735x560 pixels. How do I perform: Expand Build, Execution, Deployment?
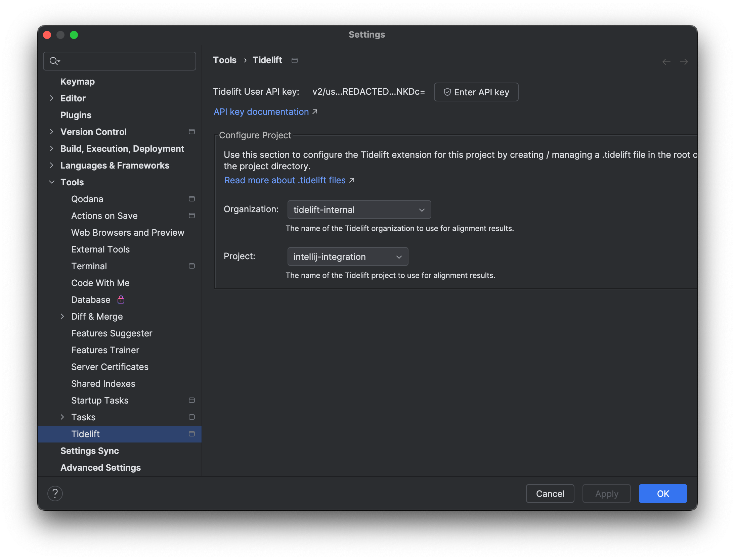[51, 148]
